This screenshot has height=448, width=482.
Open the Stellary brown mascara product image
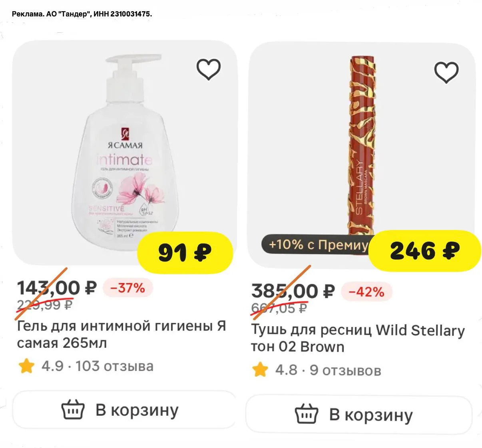(362, 144)
